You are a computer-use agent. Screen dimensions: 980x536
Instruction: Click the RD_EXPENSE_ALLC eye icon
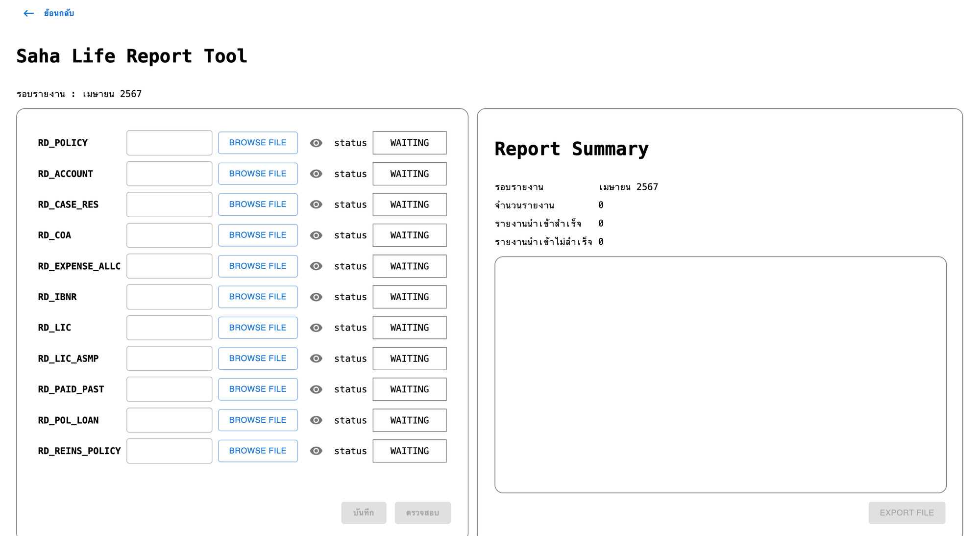(316, 266)
